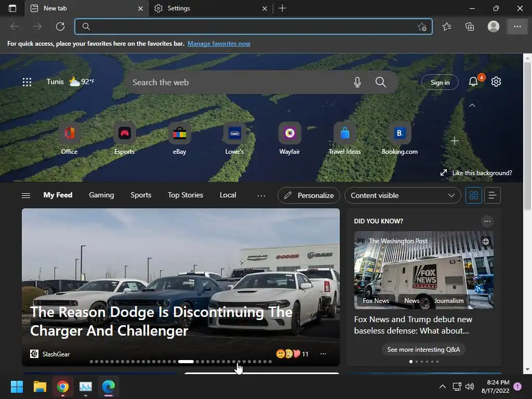Open Dodge article more options
This screenshot has width=532, height=399.
click(323, 354)
